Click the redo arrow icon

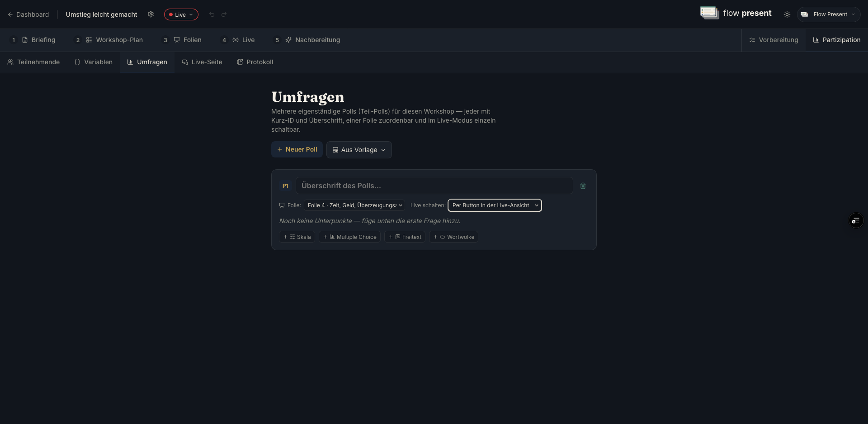[224, 14]
